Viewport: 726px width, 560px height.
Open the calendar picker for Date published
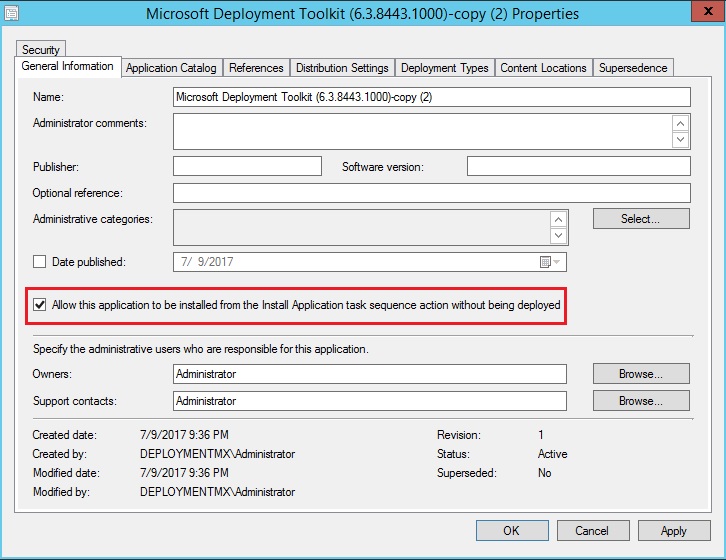tap(545, 262)
